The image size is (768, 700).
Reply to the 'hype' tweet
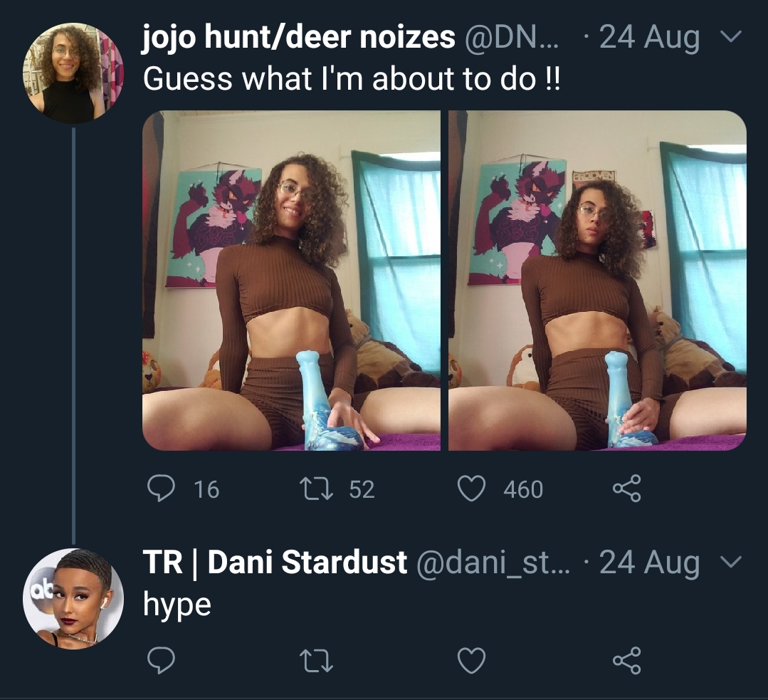(x=161, y=660)
